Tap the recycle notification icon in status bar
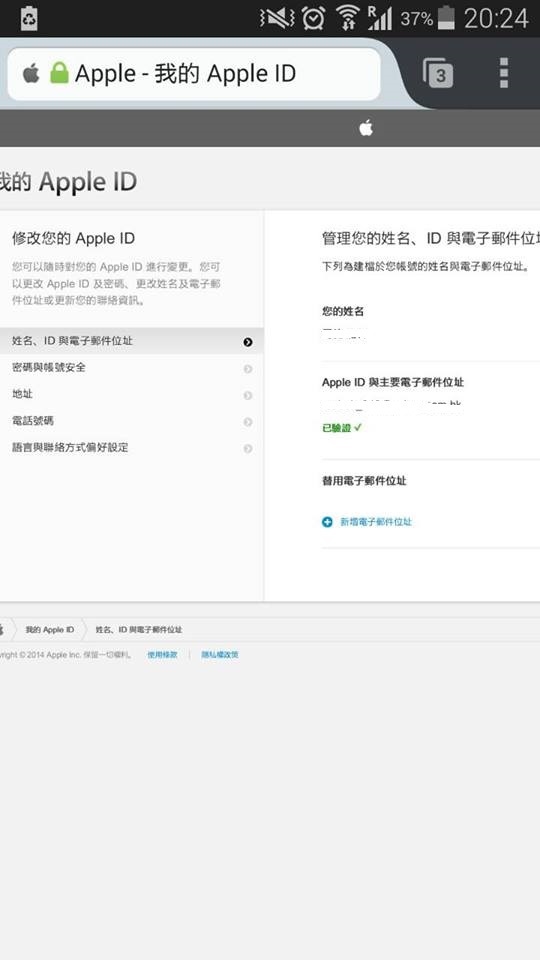Viewport: 540px width, 960px height. 29,18
